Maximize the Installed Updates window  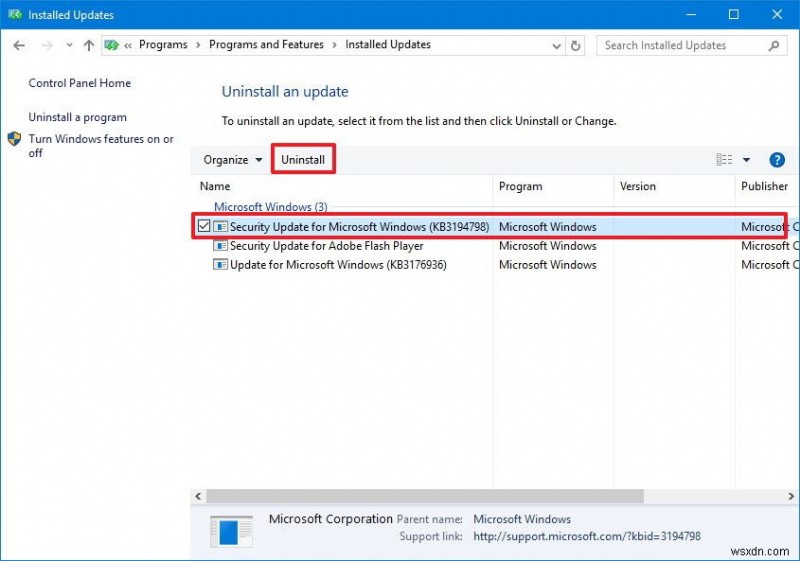coord(734,14)
